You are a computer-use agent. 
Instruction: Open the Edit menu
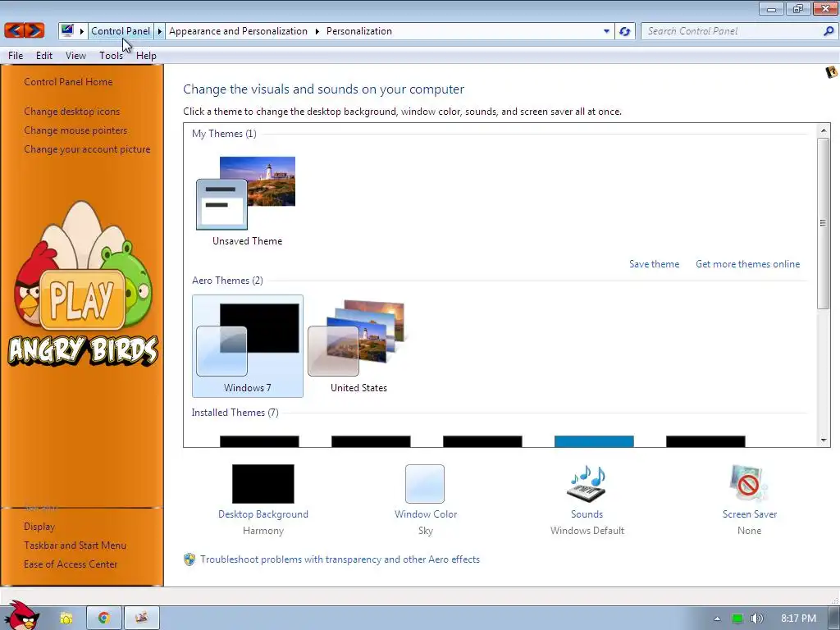(x=44, y=55)
